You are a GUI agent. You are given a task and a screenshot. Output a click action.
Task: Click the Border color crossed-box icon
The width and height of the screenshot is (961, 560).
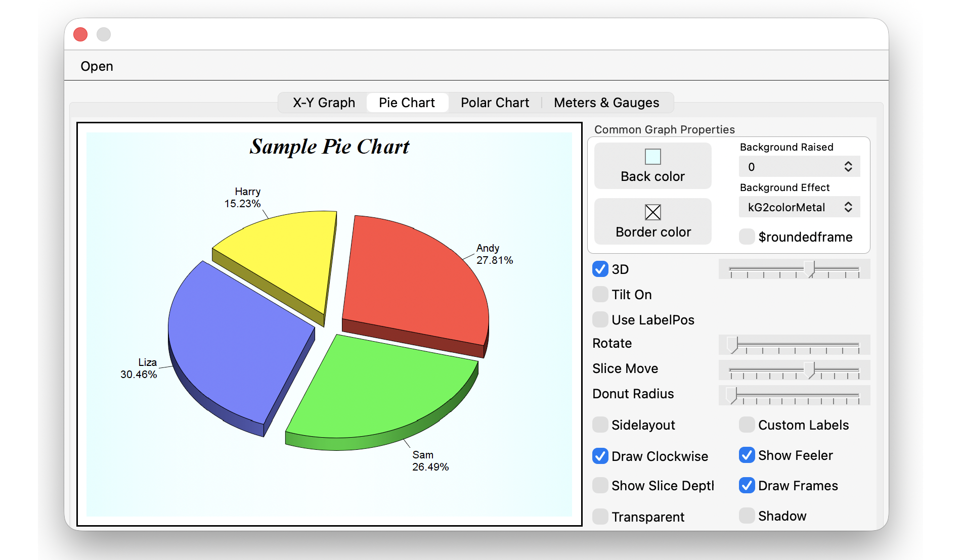pyautogui.click(x=652, y=212)
